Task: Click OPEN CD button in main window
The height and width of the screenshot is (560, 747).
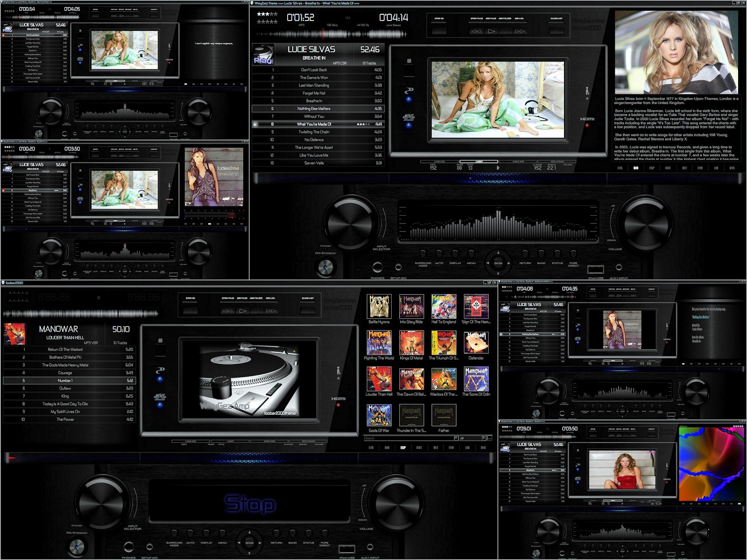Action: [439, 31]
